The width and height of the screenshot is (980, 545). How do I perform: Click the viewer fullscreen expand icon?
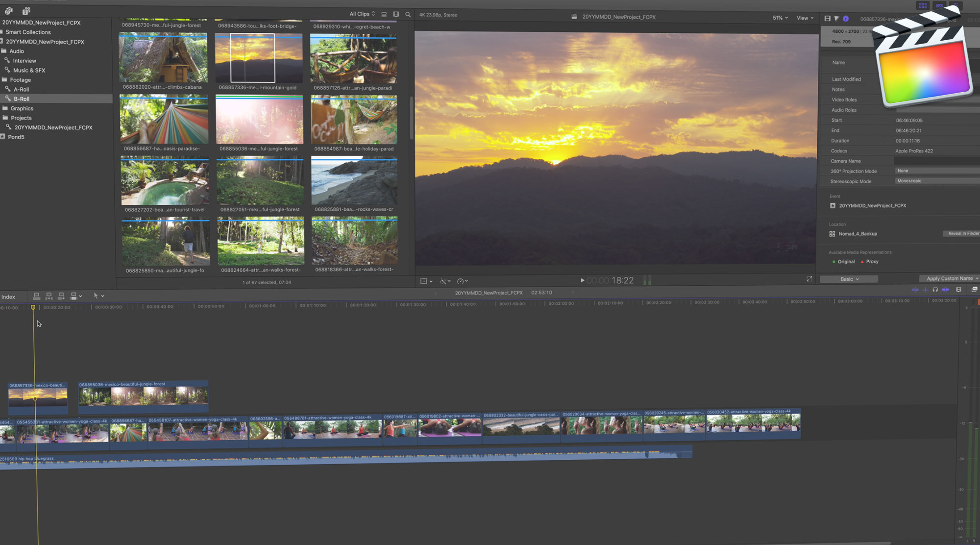810,279
